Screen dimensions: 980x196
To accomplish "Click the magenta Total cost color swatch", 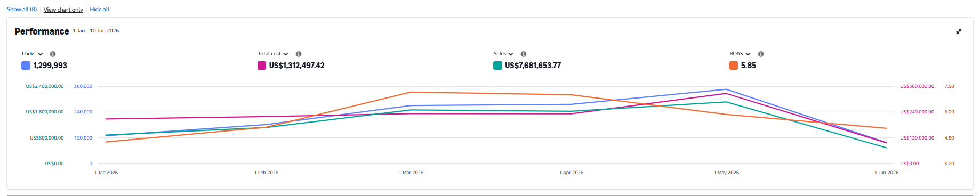I will tap(262, 66).
